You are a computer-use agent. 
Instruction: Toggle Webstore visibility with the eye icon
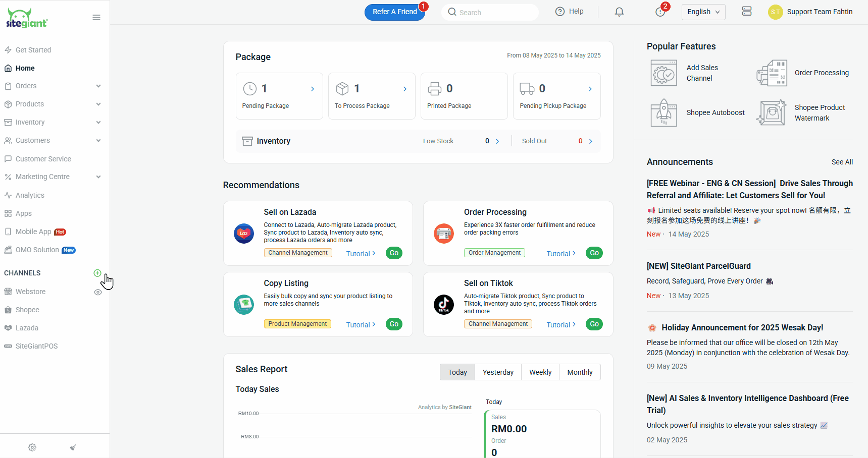(x=98, y=292)
